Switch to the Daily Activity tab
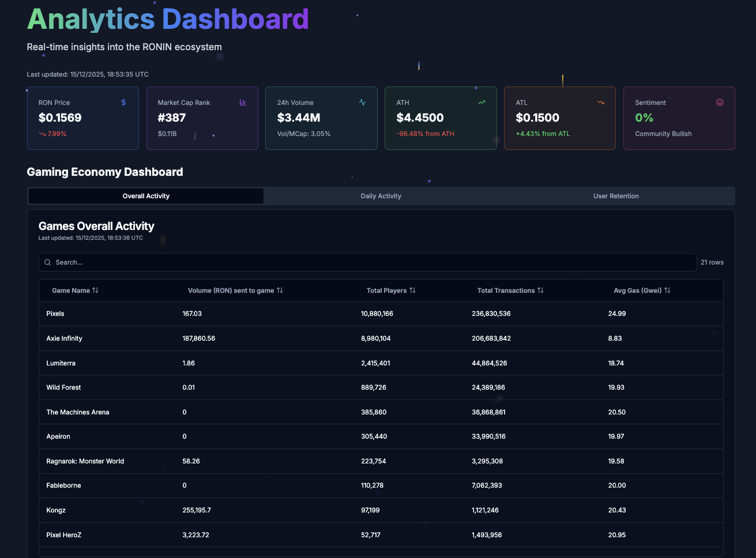This screenshot has width=756, height=558. [x=381, y=196]
